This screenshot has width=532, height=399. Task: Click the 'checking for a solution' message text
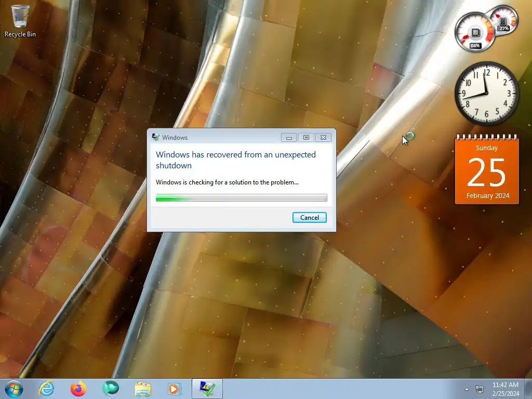pos(228,182)
